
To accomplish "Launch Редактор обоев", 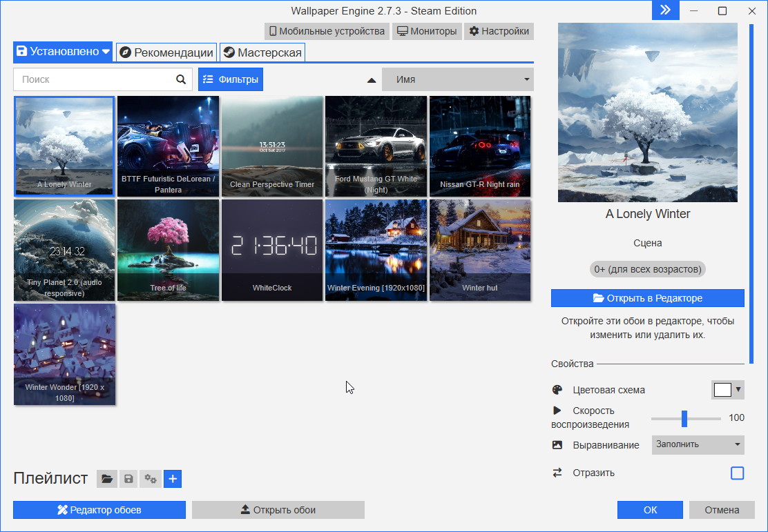I will [99, 510].
